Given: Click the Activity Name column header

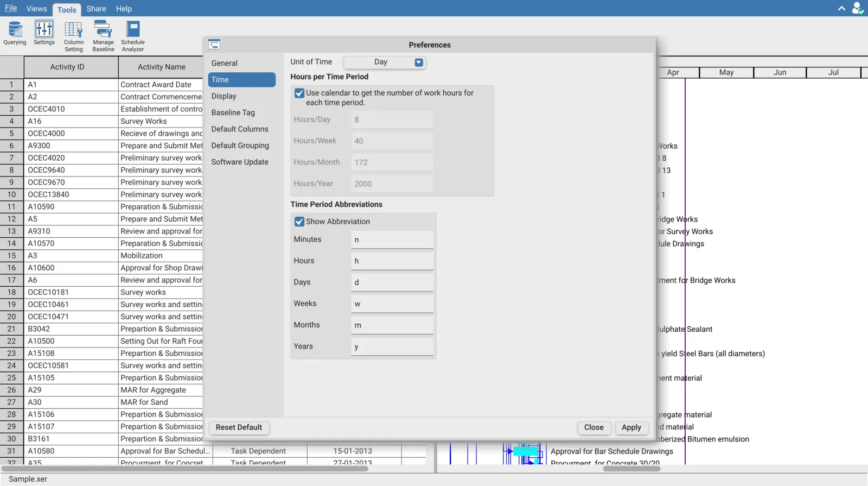Looking at the screenshot, I should (161, 67).
